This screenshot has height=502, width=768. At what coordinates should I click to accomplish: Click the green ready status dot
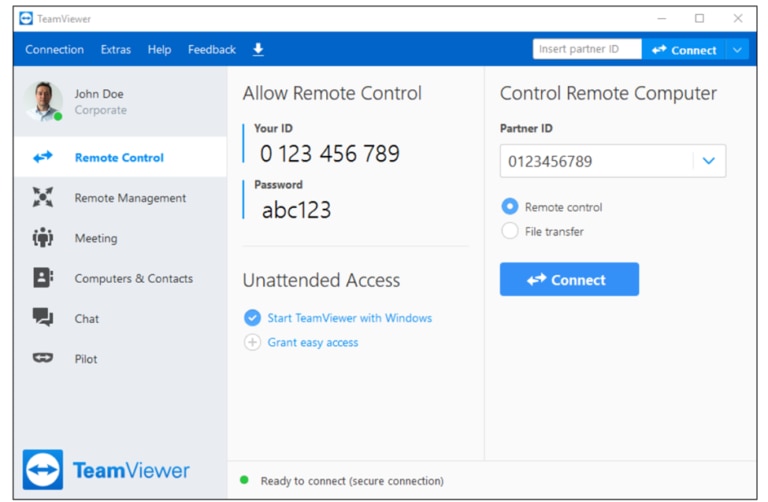244,480
